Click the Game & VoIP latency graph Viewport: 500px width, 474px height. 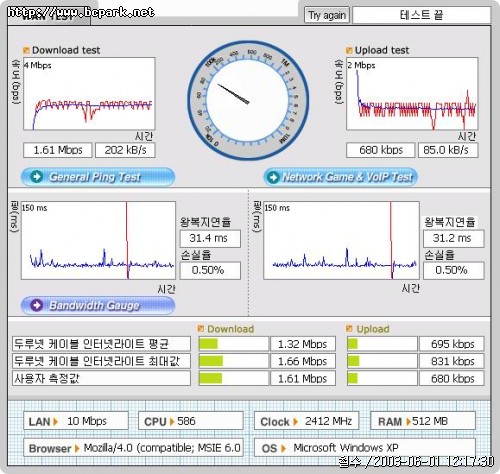point(341,240)
